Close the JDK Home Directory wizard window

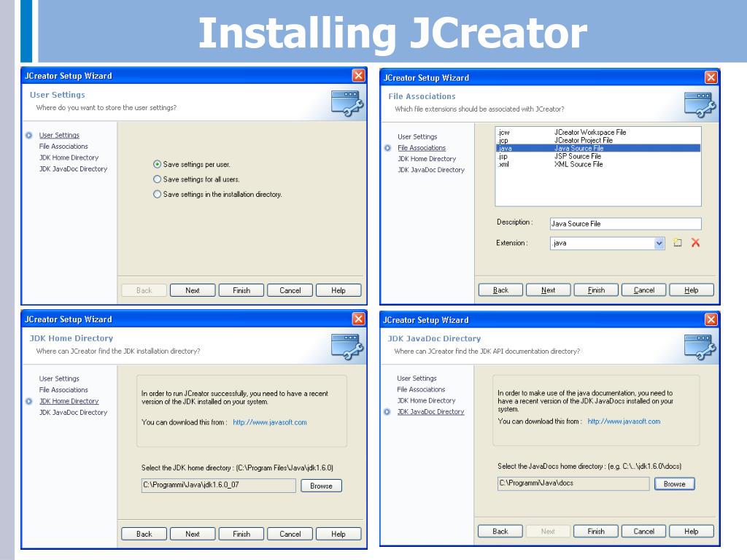pyautogui.click(x=358, y=319)
